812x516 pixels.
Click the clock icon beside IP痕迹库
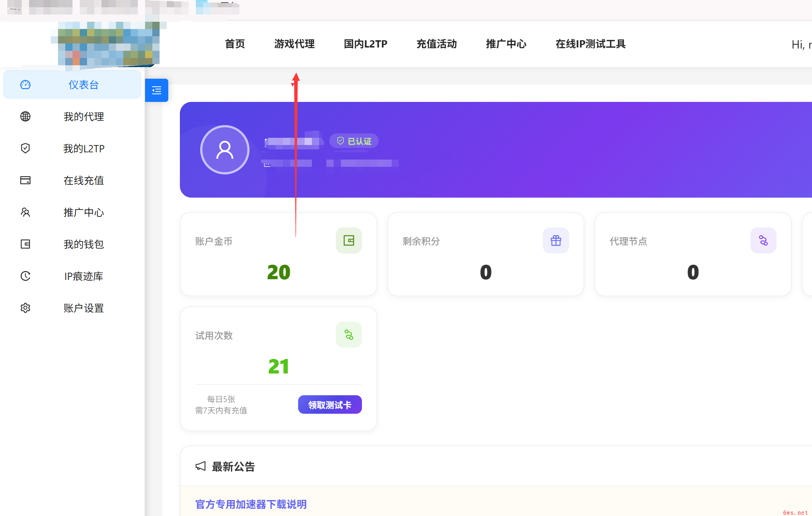point(25,276)
